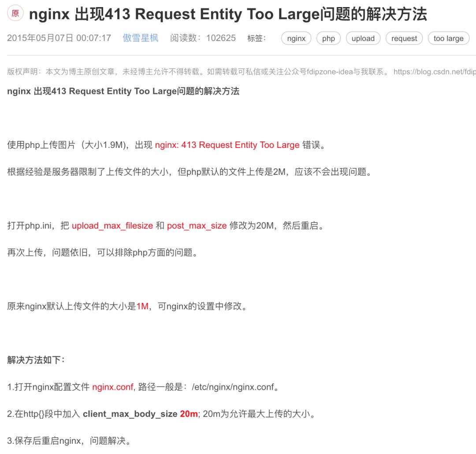
Task: Click red text nginx: 413 Request Entity Too Large
Action: pyautogui.click(x=227, y=145)
